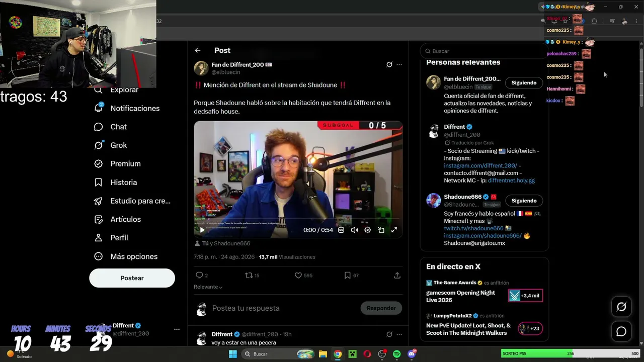This screenshot has width=644, height=362.
Task: Go back using the Post arrow
Action: click(198, 50)
